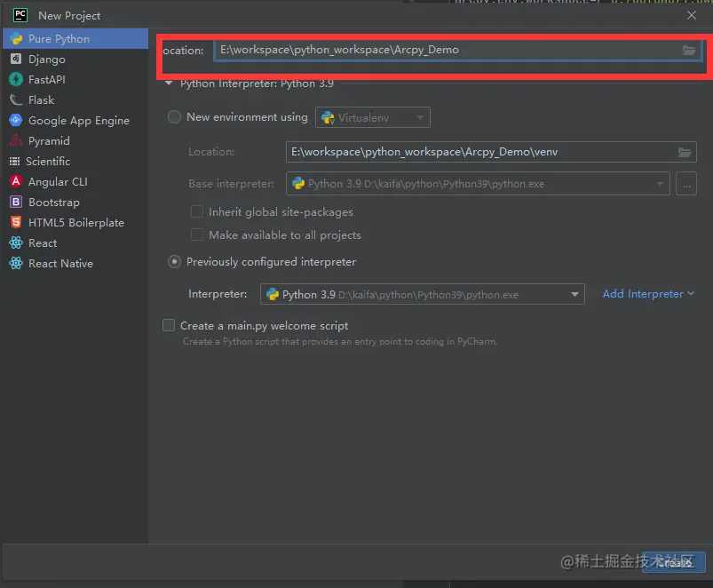Image resolution: width=713 pixels, height=588 pixels.
Task: Click the Create button
Action: point(673,562)
